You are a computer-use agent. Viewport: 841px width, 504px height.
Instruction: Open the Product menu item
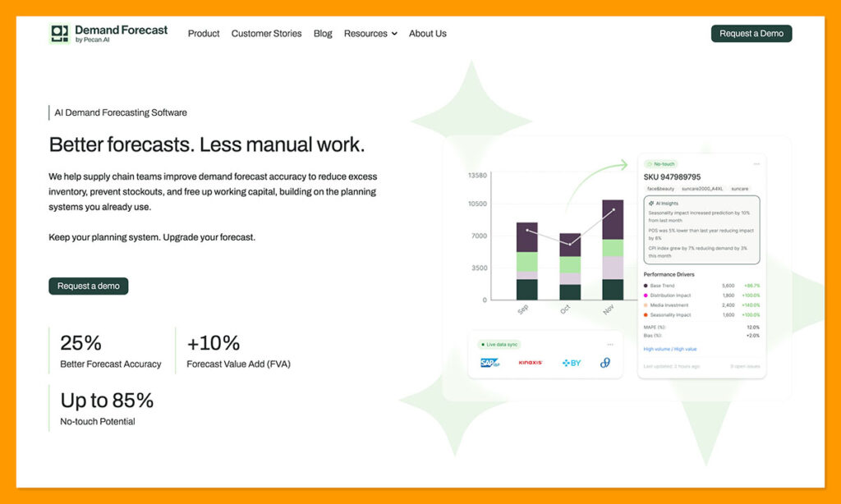pos(204,34)
